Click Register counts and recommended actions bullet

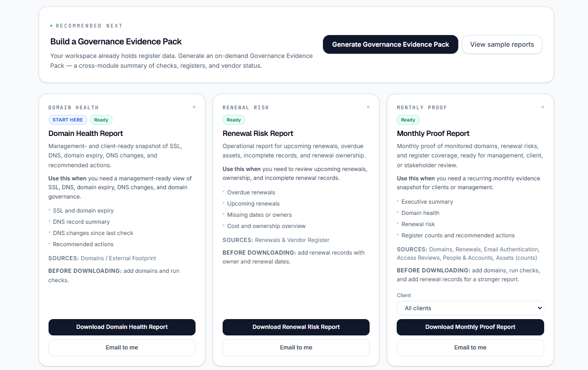[458, 235]
